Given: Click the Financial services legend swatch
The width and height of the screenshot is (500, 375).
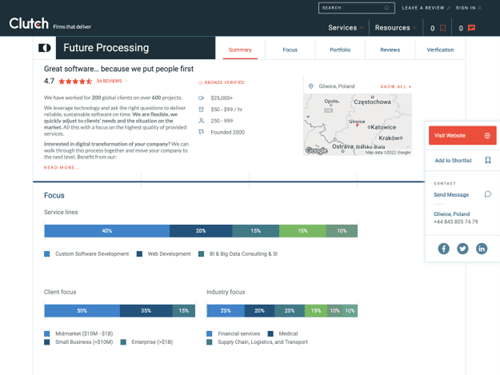Looking at the screenshot, I should 209,334.
